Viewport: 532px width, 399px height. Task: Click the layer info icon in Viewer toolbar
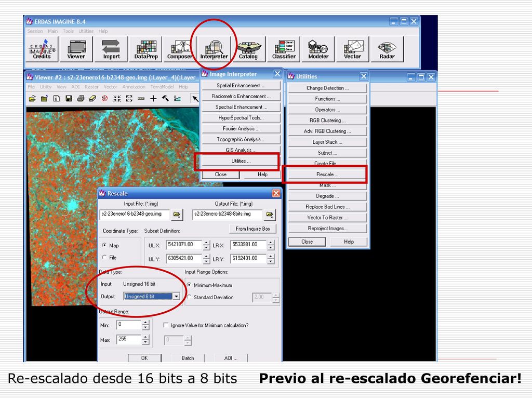coord(57,99)
